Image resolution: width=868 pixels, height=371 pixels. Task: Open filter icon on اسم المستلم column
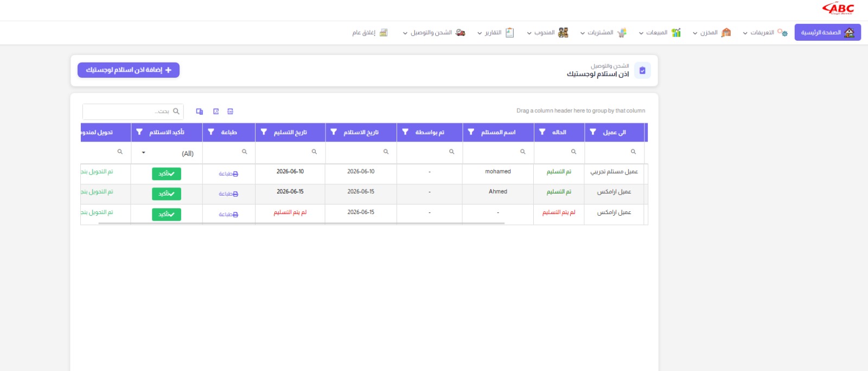471,132
